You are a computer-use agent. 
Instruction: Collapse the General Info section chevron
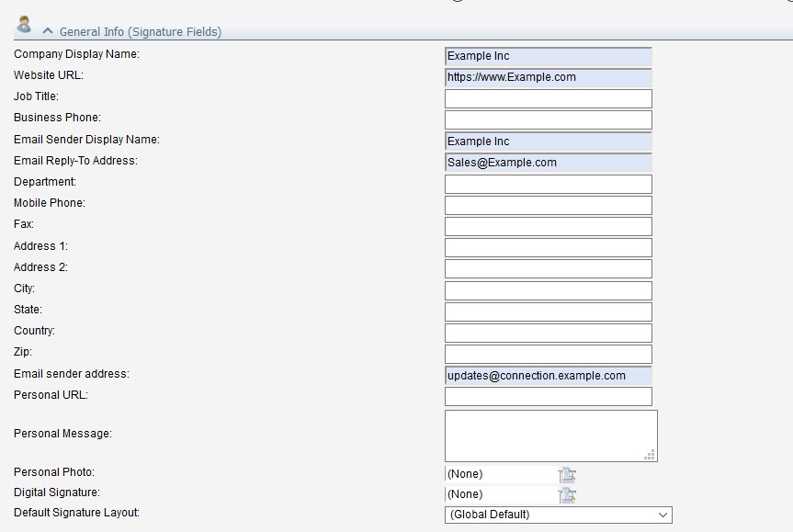click(x=48, y=31)
